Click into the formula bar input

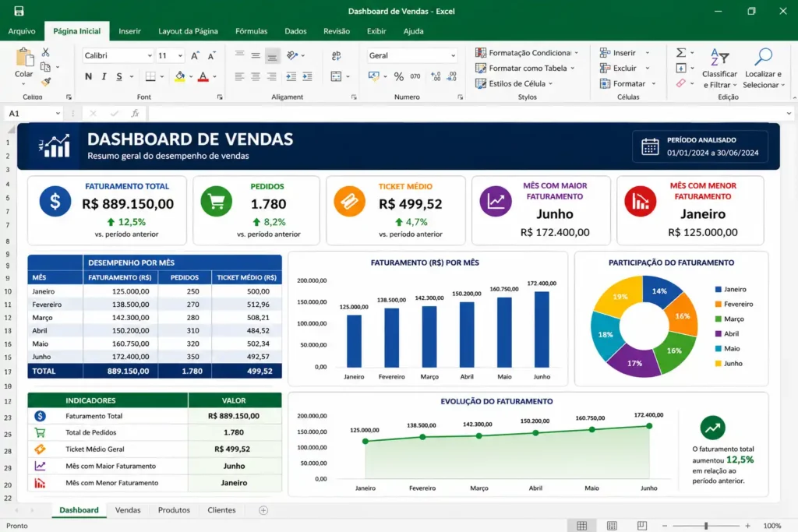(x=466, y=114)
